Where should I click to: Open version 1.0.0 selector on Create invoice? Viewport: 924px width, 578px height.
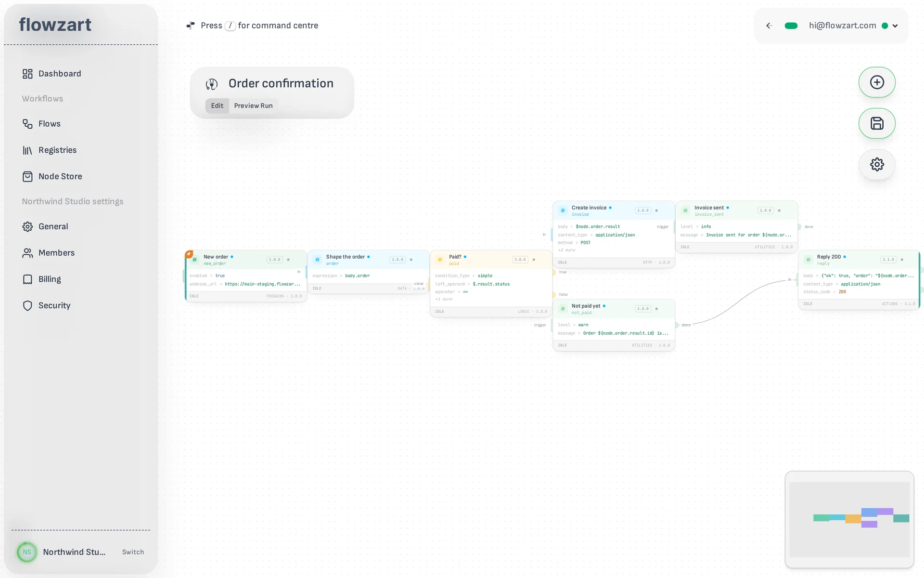[643, 210]
